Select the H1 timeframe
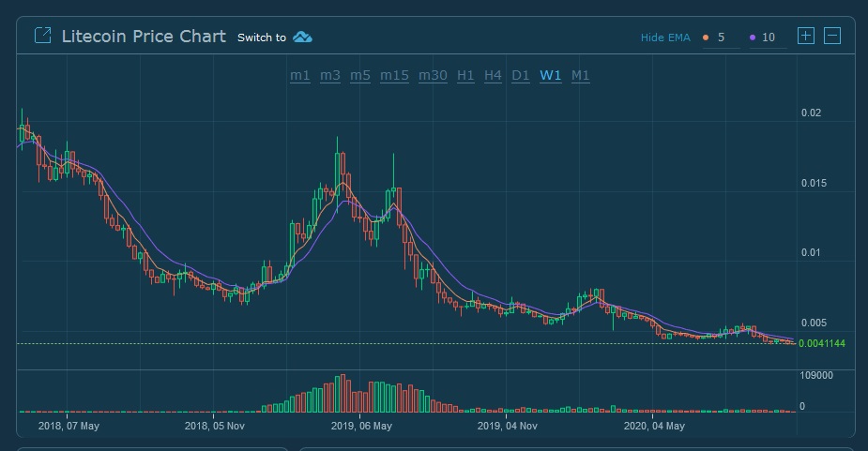The image size is (868, 451). point(465,75)
